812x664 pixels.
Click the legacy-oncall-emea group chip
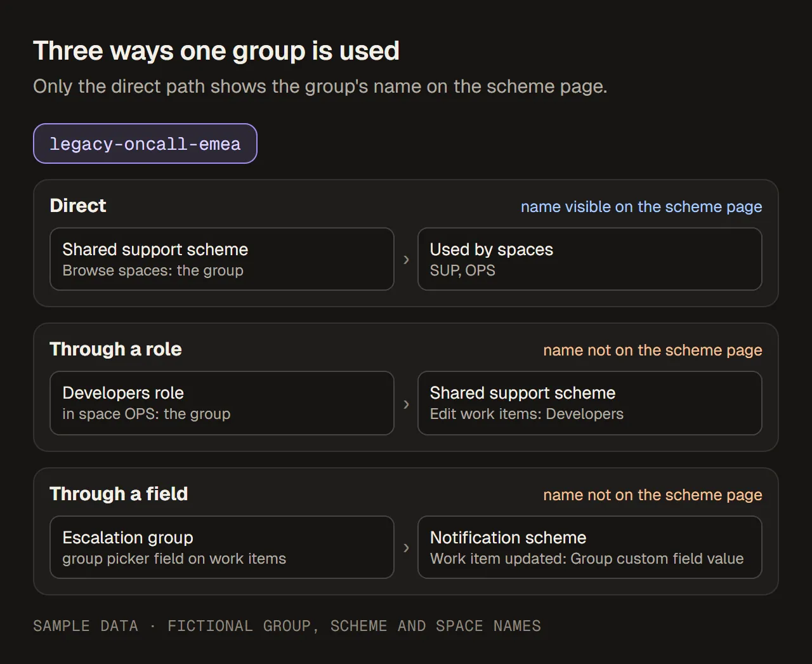[145, 143]
